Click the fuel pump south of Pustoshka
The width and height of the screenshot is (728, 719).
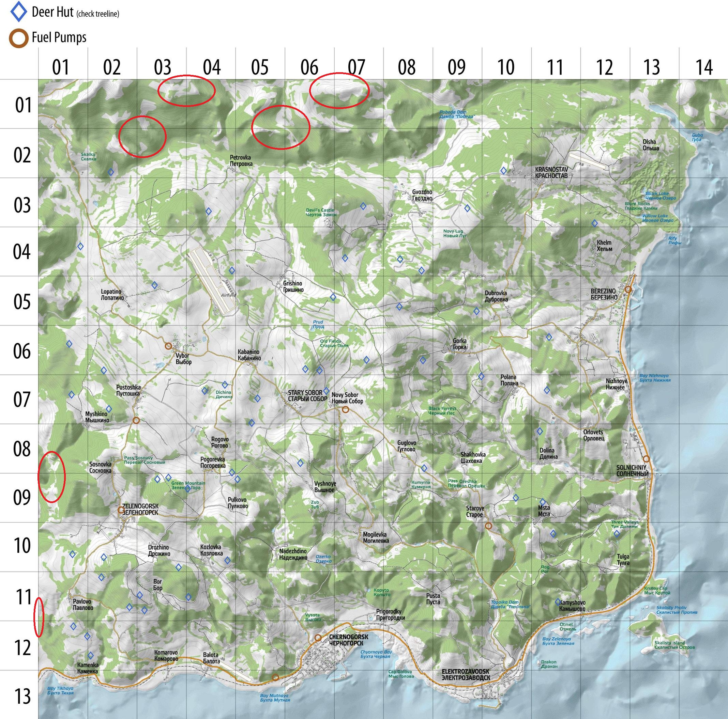(136, 420)
